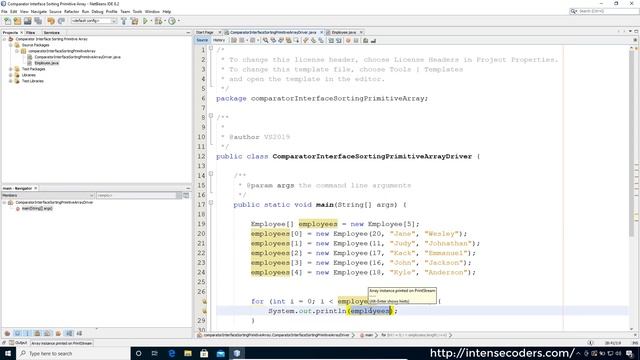The image size is (640, 360).
Task: Click the Profile Project toolbar icon
Action: point(172,21)
